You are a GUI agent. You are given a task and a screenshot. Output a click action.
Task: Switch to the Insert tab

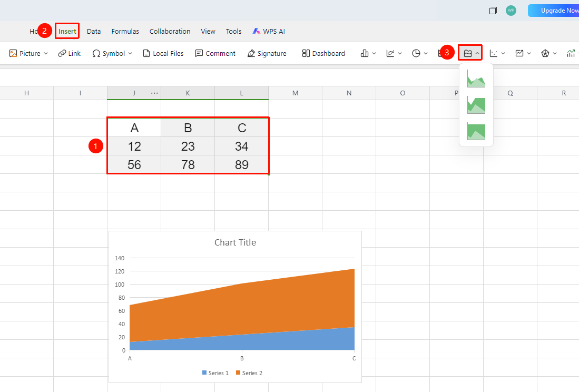point(67,32)
